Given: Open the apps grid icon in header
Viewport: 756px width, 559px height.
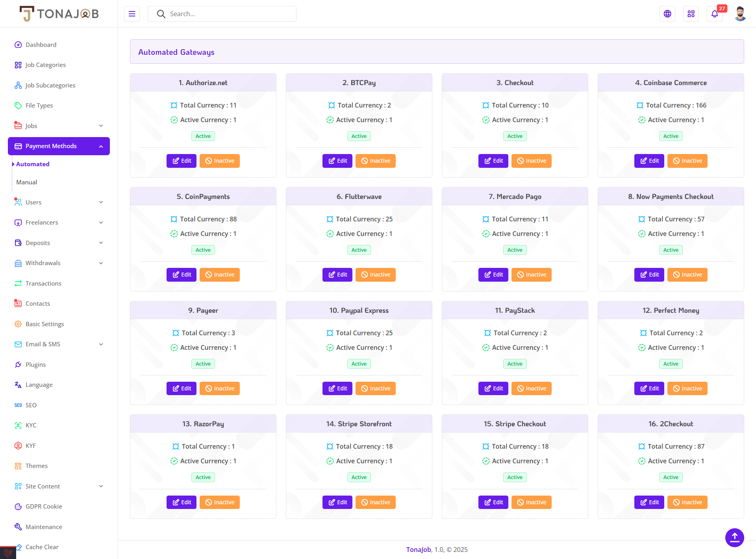Looking at the screenshot, I should click(691, 14).
